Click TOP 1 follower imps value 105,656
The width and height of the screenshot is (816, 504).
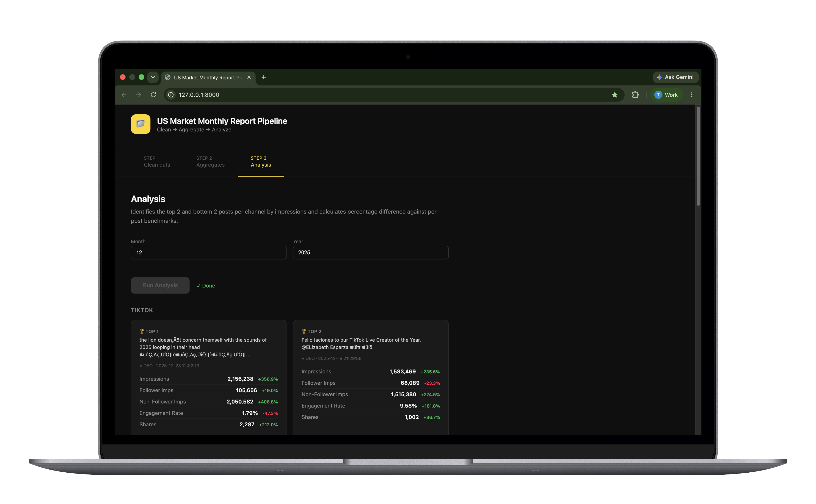[x=246, y=390]
